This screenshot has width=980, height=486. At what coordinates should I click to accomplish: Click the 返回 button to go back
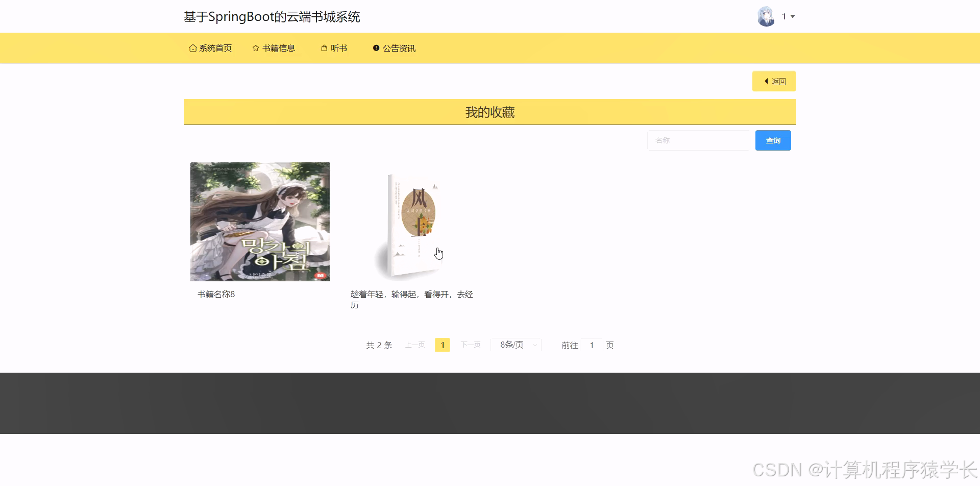tap(774, 81)
